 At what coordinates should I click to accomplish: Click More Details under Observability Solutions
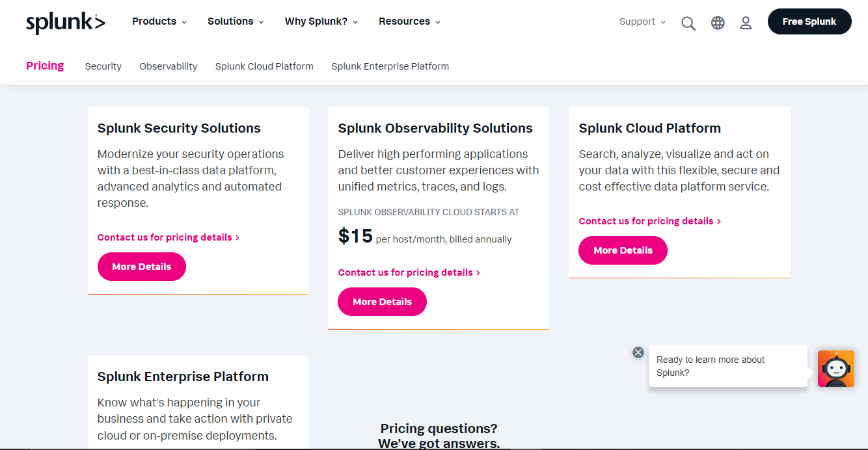pos(382,302)
